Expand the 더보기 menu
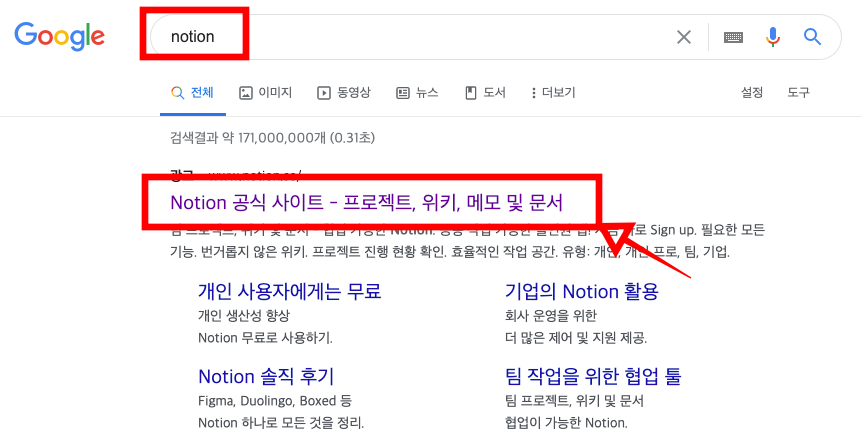 pos(553,92)
